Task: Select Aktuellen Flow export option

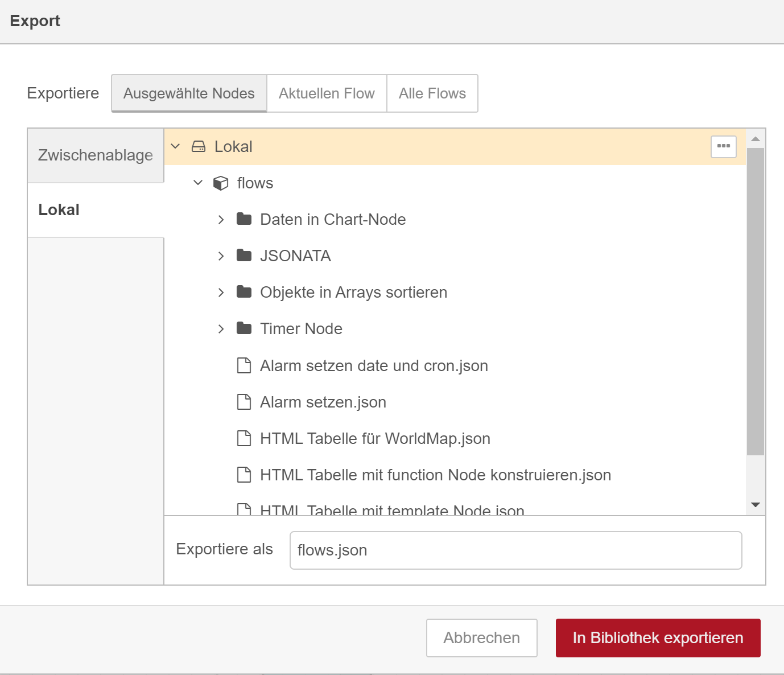Action: coord(327,93)
